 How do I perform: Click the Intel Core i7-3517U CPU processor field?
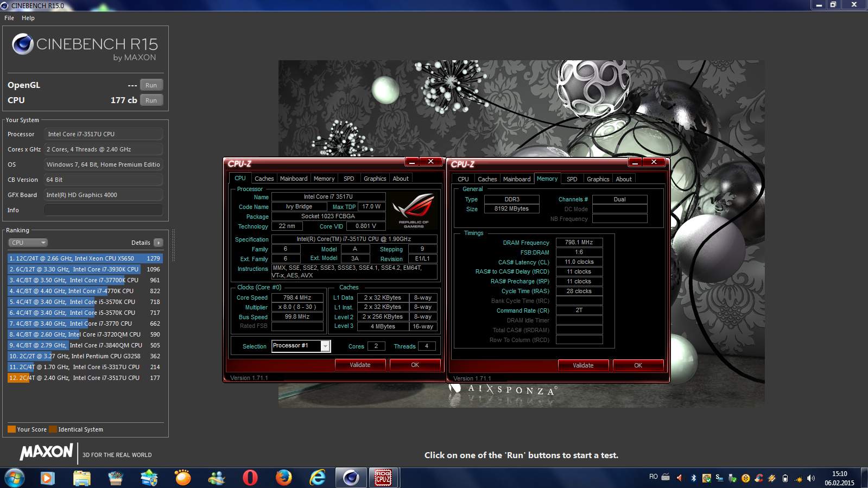[103, 134]
